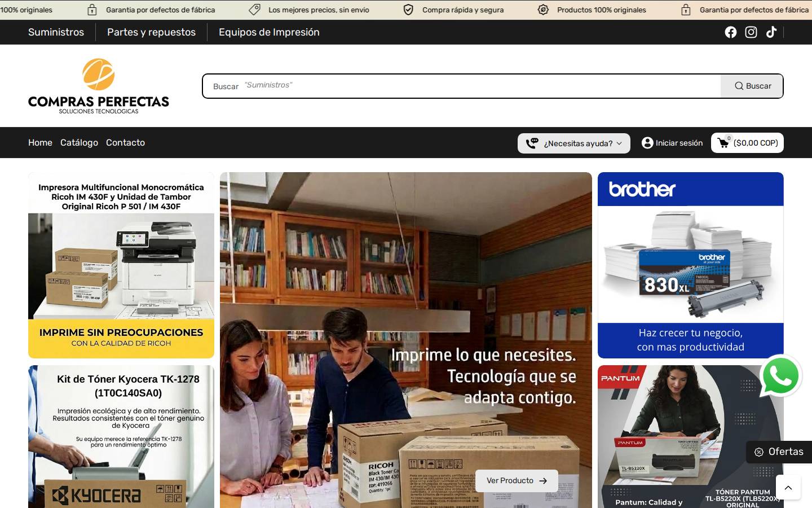This screenshot has width=812, height=508.
Task: Open the Facebook page icon
Action: point(731,32)
